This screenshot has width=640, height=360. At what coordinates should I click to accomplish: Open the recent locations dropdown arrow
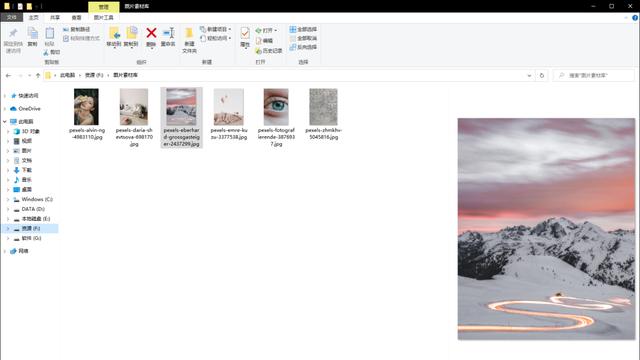point(29,76)
